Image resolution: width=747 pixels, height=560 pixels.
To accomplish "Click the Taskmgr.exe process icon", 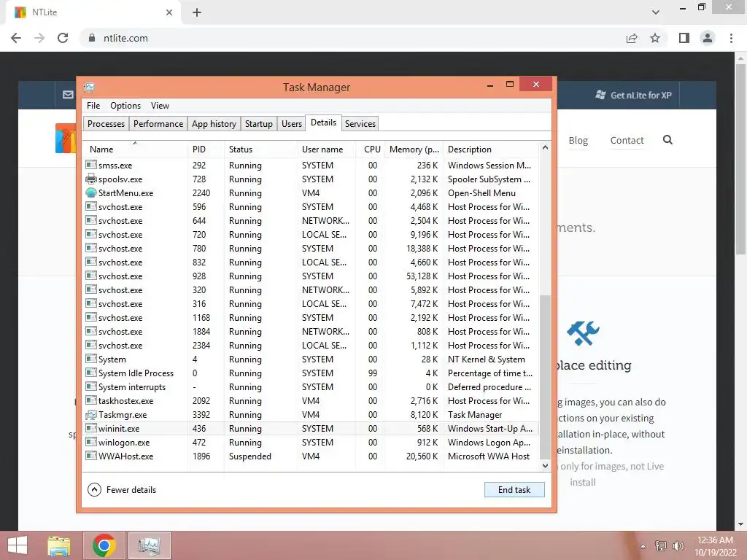I will point(91,415).
